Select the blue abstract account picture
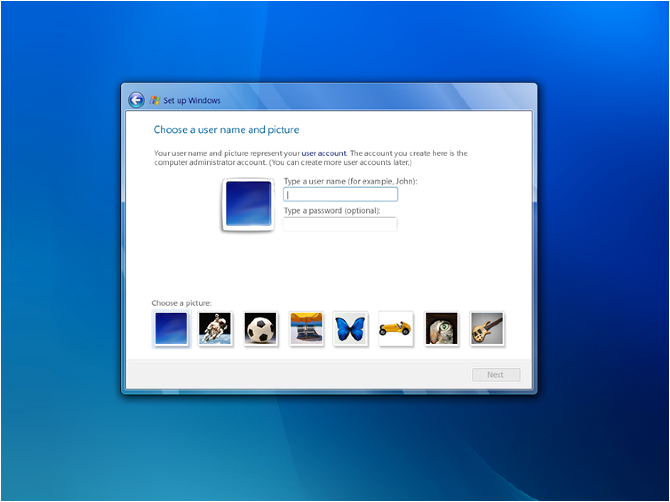Image resolution: width=670 pixels, height=502 pixels. point(171,329)
